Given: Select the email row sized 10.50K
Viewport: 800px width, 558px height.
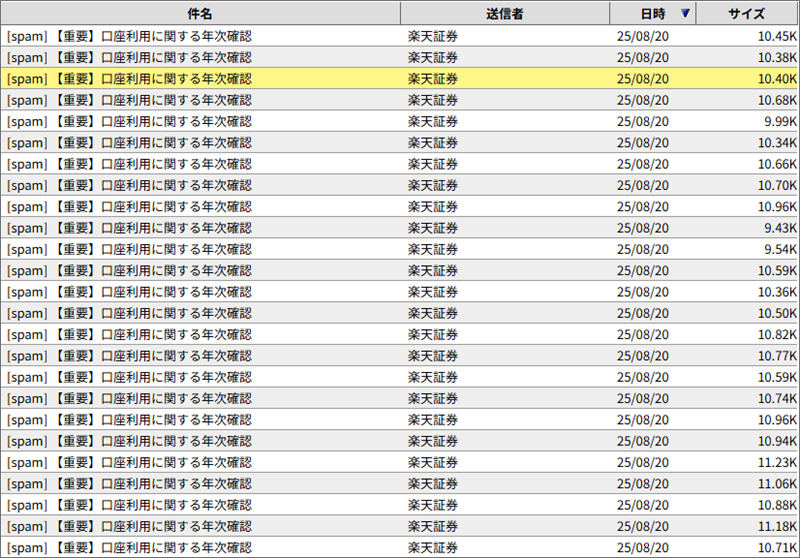Looking at the screenshot, I should [x=399, y=313].
